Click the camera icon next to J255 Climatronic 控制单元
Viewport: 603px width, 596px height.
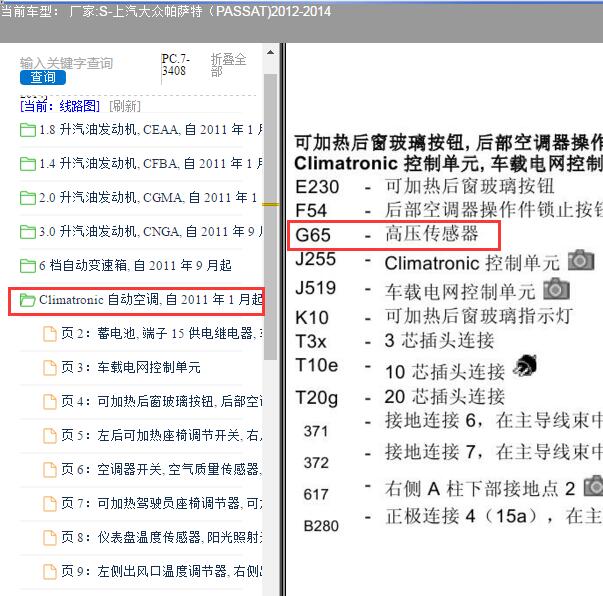click(x=581, y=260)
